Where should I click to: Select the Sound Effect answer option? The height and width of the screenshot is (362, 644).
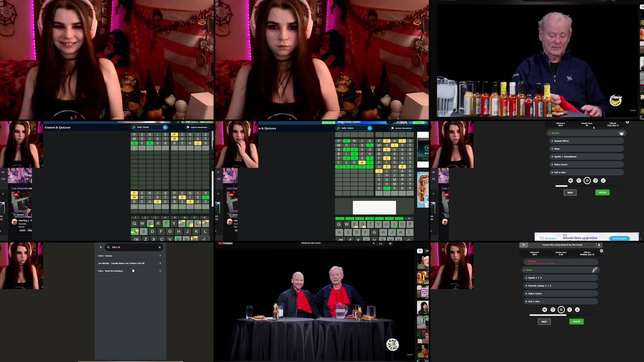coord(586,141)
